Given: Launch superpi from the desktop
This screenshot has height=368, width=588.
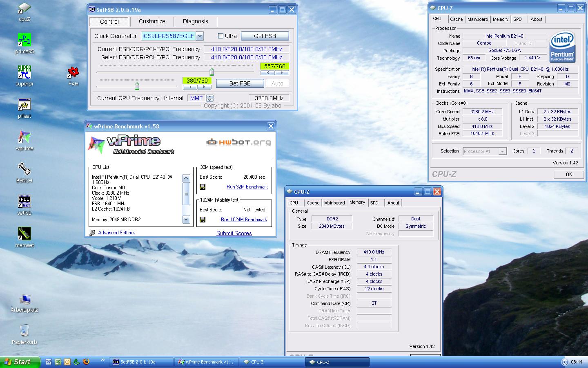Looking at the screenshot, I should tap(24, 76).
